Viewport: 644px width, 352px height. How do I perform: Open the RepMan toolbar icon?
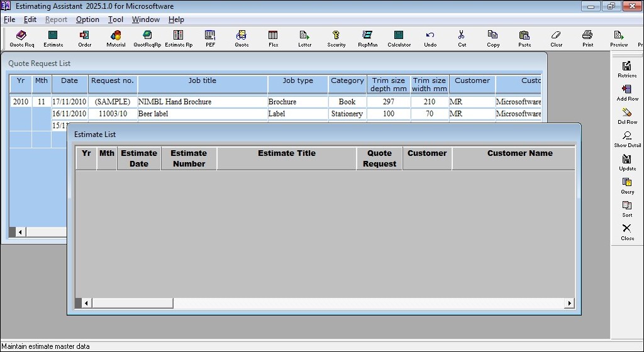tap(367, 38)
